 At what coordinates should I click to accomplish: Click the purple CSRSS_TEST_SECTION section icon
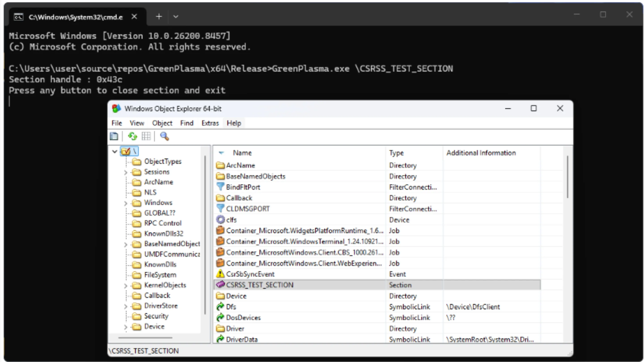point(220,284)
